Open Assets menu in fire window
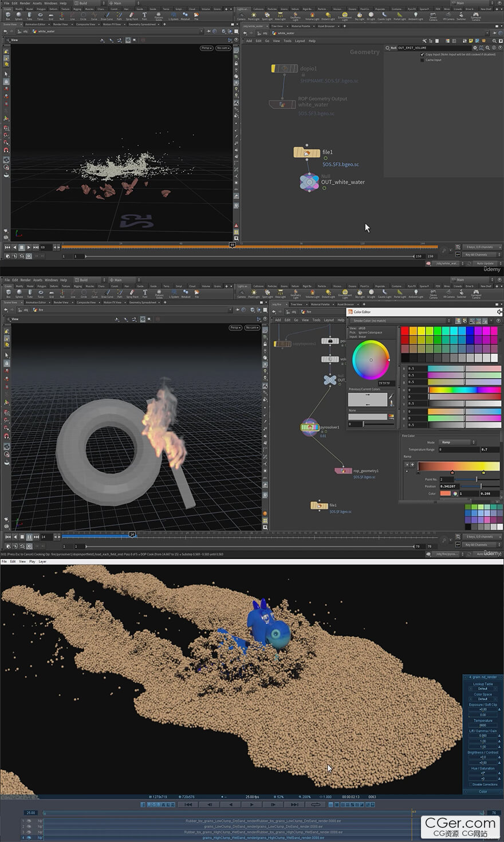 tap(37, 280)
